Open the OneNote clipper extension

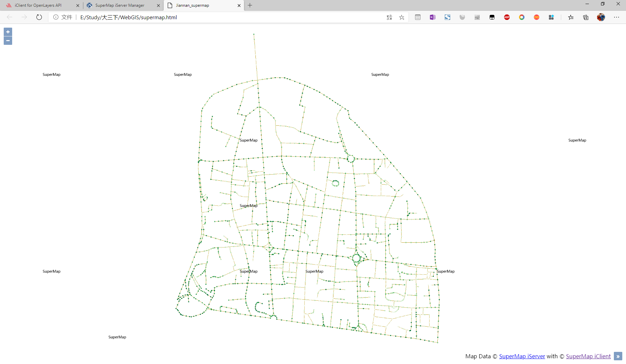pyautogui.click(x=433, y=17)
